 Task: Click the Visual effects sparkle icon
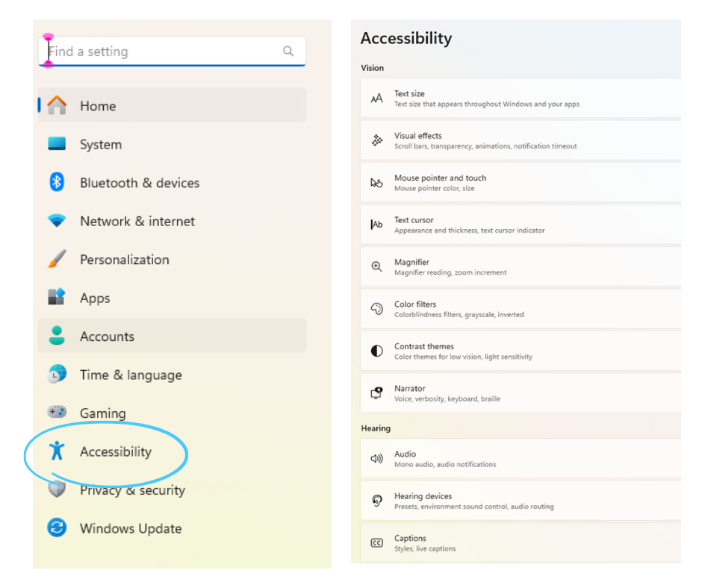[x=377, y=140]
